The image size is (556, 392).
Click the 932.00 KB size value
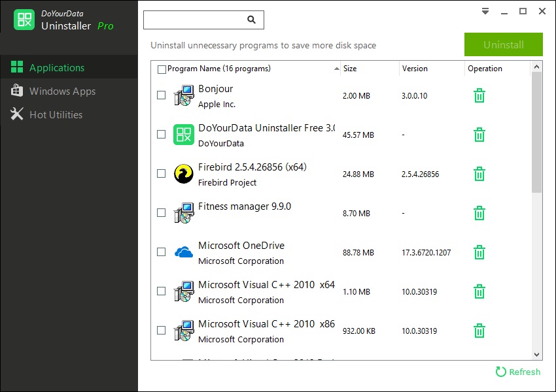coord(359,331)
